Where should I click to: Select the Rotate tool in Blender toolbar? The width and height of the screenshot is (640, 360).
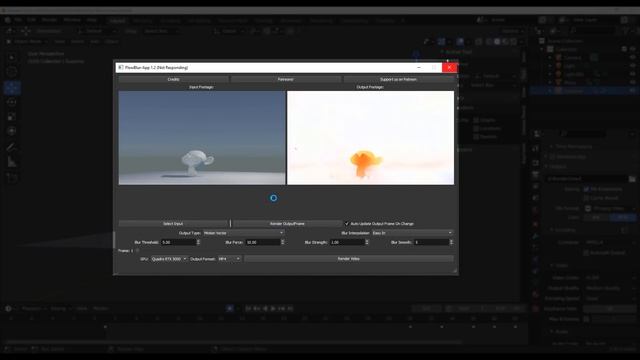(11, 102)
